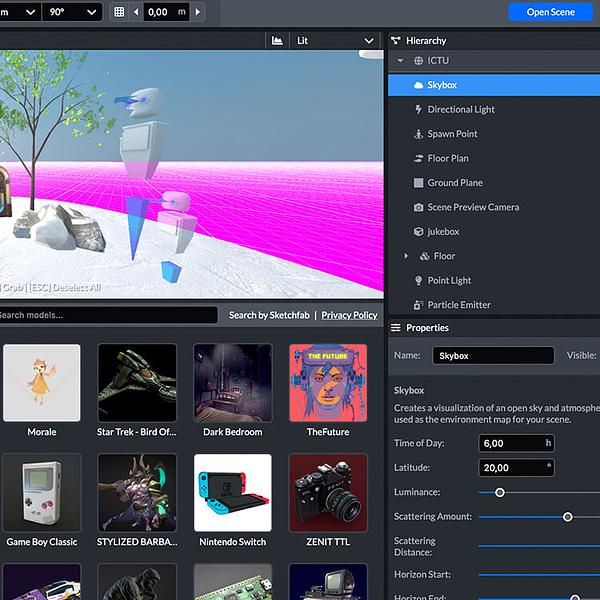The height and width of the screenshot is (600, 600).
Task: Click the Time of Day input field
Action: pyautogui.click(x=515, y=443)
